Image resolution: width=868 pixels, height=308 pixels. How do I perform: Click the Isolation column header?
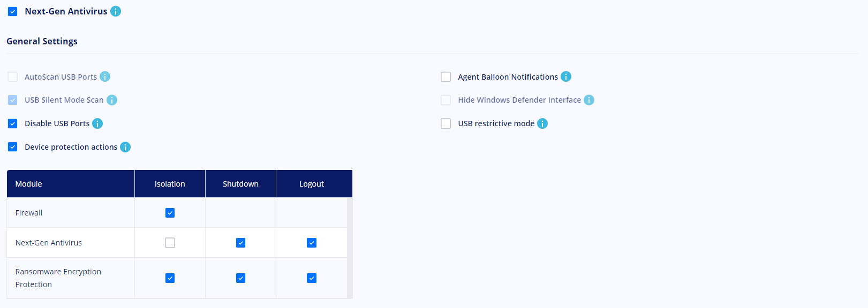(170, 184)
